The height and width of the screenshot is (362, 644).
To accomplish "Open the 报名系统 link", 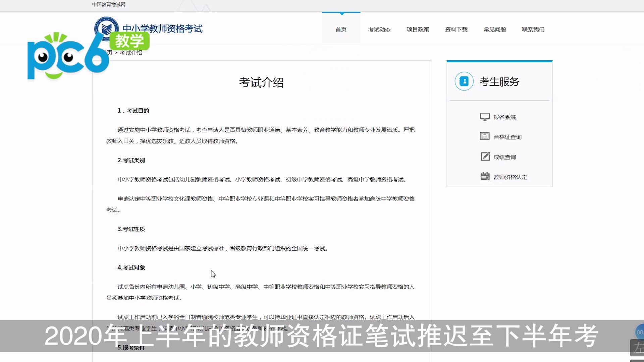I will pos(505,117).
